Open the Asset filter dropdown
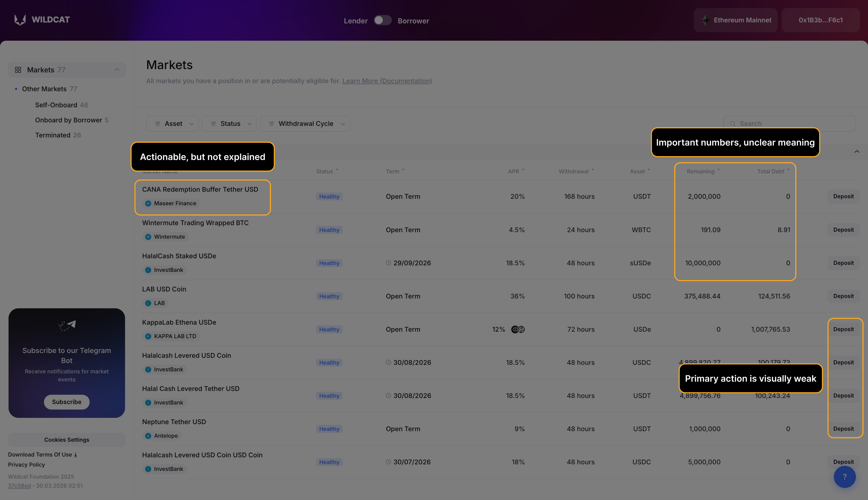868x500 pixels. pos(173,124)
